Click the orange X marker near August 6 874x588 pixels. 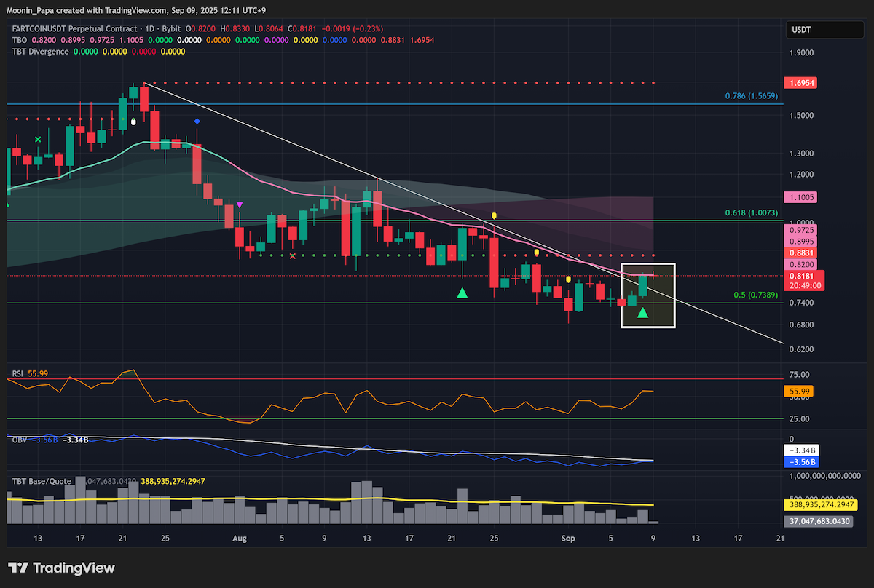[293, 255]
